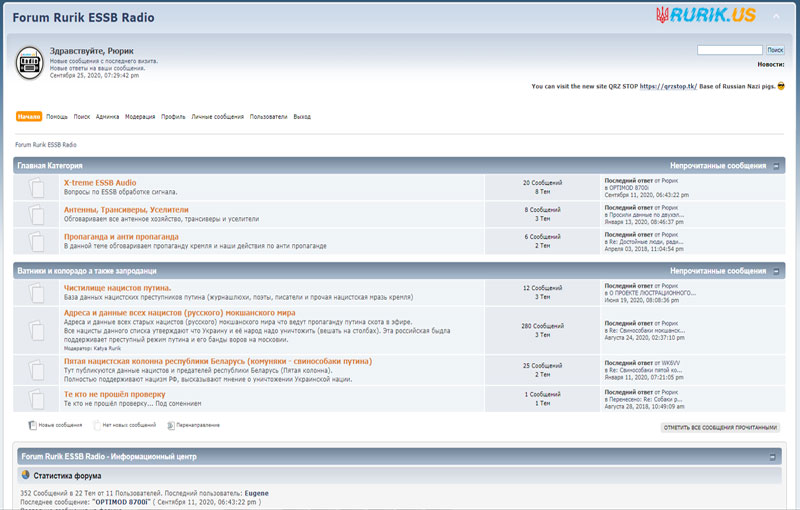Screen dimensions: 800x510
Task: Click the Forum Rurik ESSB Radio breadcrumb
Action: pos(46,145)
